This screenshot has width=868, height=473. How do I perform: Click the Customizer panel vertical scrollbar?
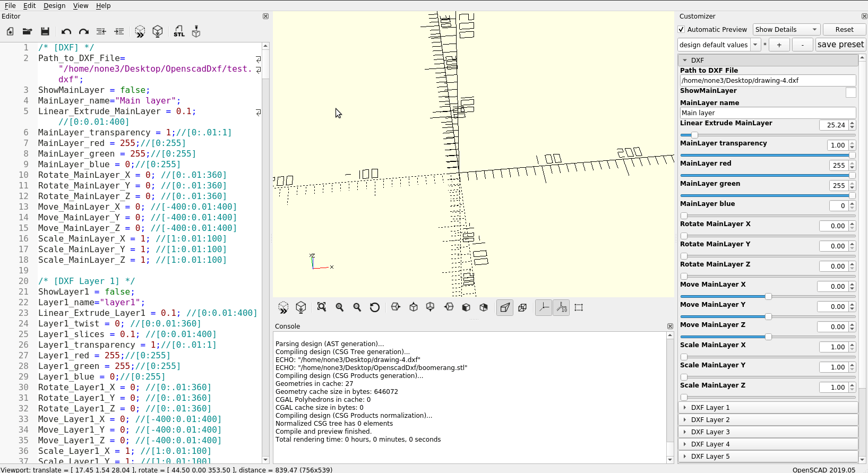(863, 259)
